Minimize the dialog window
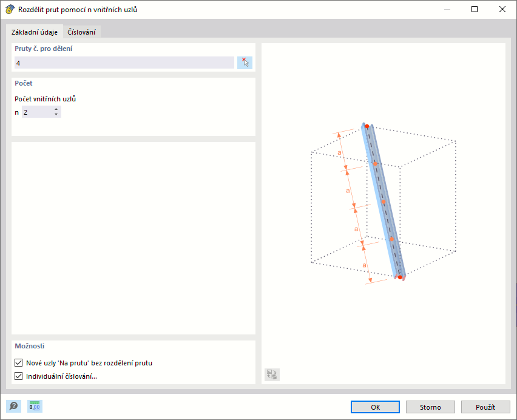The image size is (517, 420). (447, 9)
